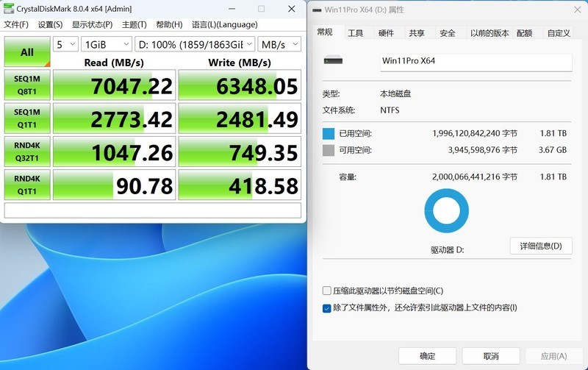Viewport: 588px width, 370px height.
Task: Switch to the 自定义 tab
Action: [559, 33]
